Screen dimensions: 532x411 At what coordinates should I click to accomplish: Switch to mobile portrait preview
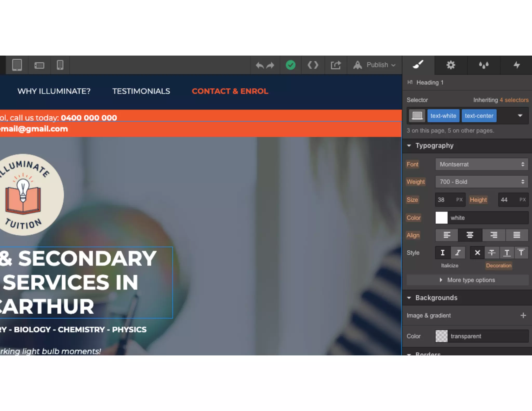coord(60,65)
